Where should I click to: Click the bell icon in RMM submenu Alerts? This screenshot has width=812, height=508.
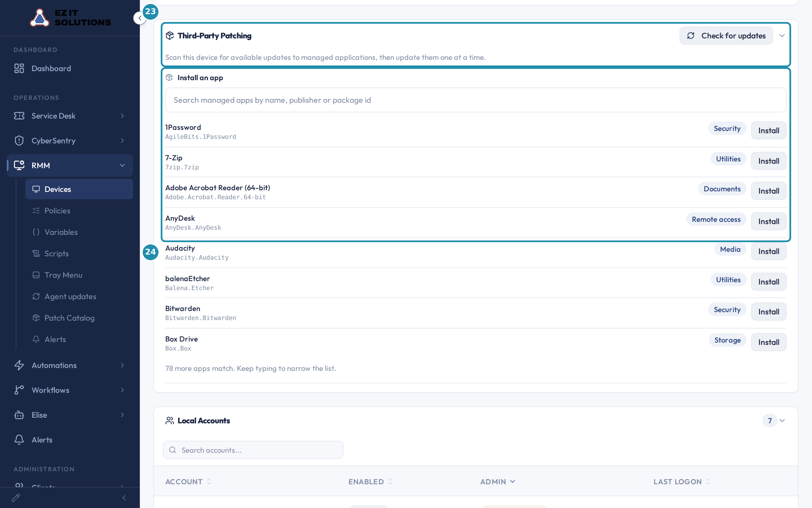coord(36,339)
